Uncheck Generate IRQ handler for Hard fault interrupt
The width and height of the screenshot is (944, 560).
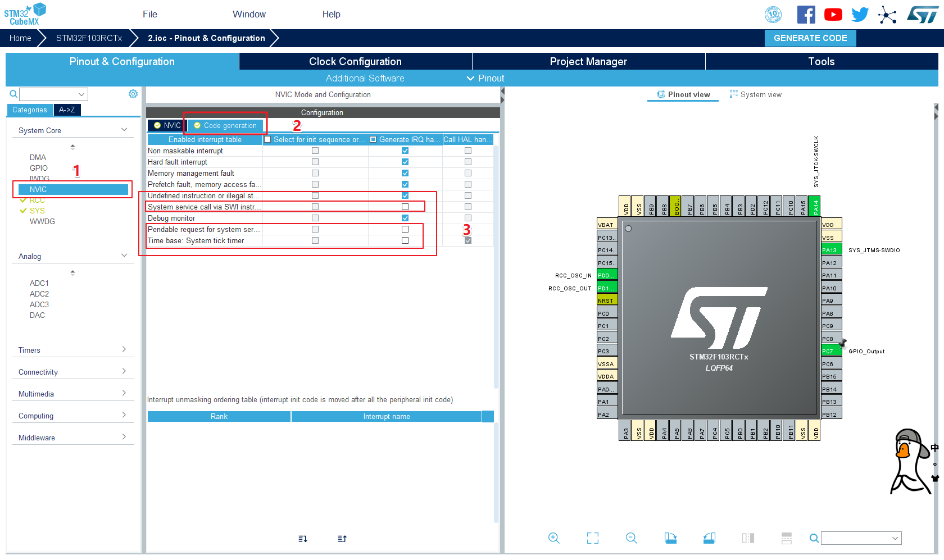tap(405, 162)
